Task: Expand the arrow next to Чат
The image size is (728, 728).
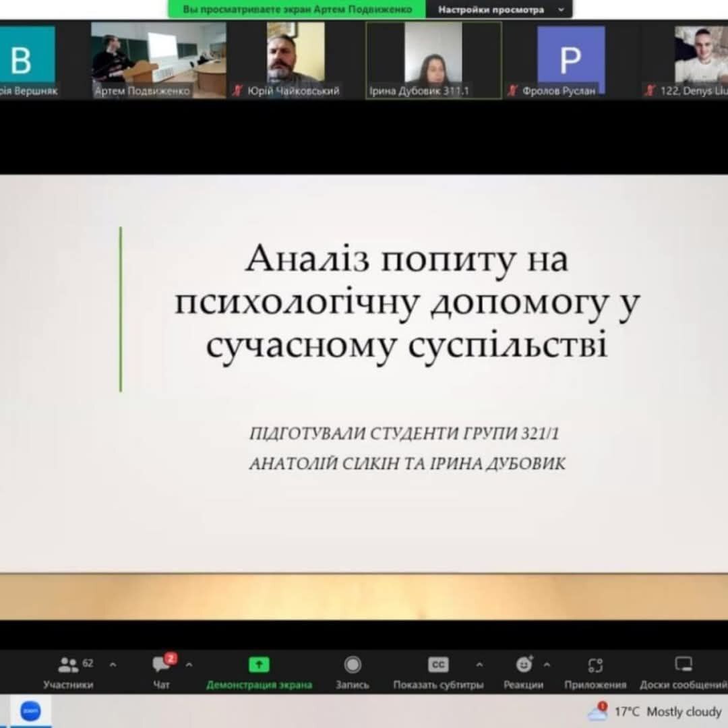Action: (189, 665)
